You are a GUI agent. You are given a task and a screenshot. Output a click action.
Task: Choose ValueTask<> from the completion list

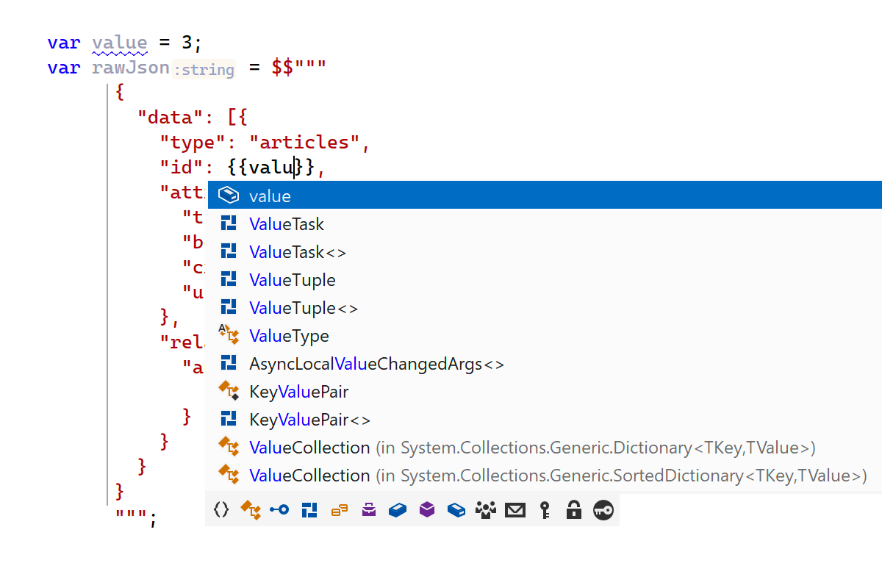click(x=297, y=252)
